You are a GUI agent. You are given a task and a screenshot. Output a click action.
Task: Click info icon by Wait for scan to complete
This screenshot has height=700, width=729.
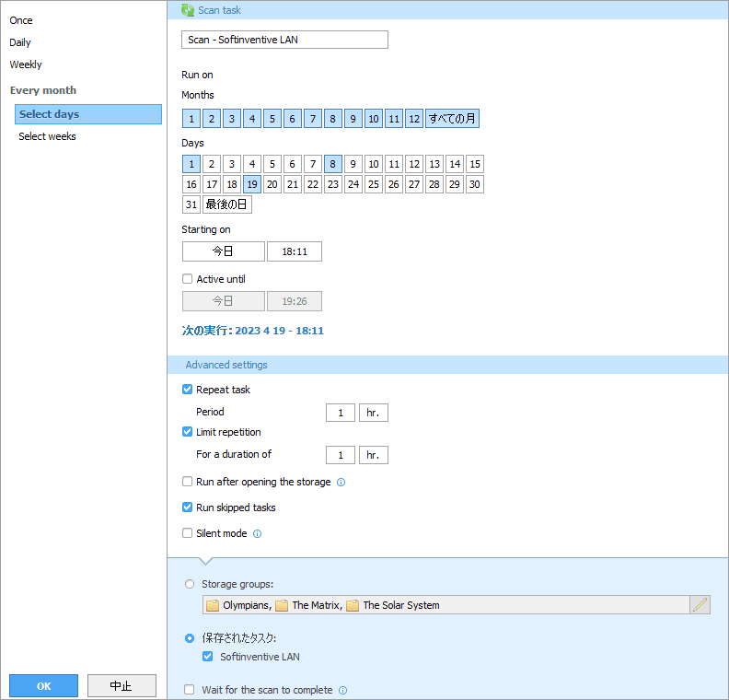(x=342, y=690)
